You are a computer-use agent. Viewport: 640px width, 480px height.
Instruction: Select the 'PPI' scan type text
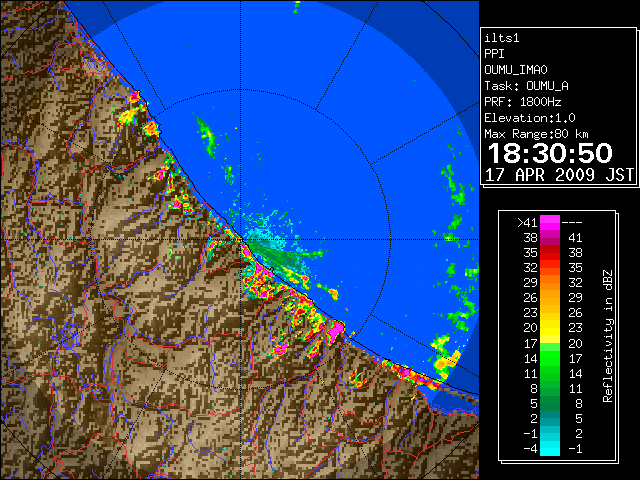click(494, 54)
